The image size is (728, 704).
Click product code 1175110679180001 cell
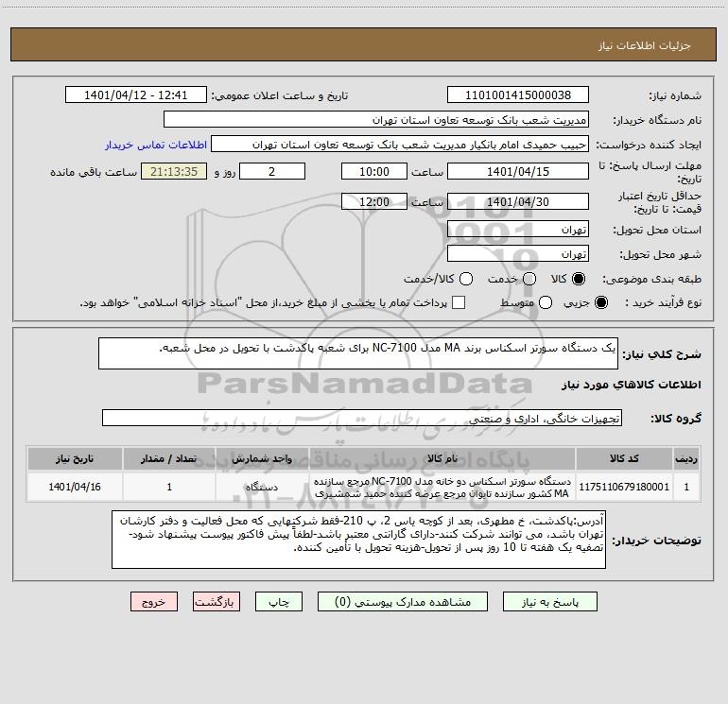point(624,487)
